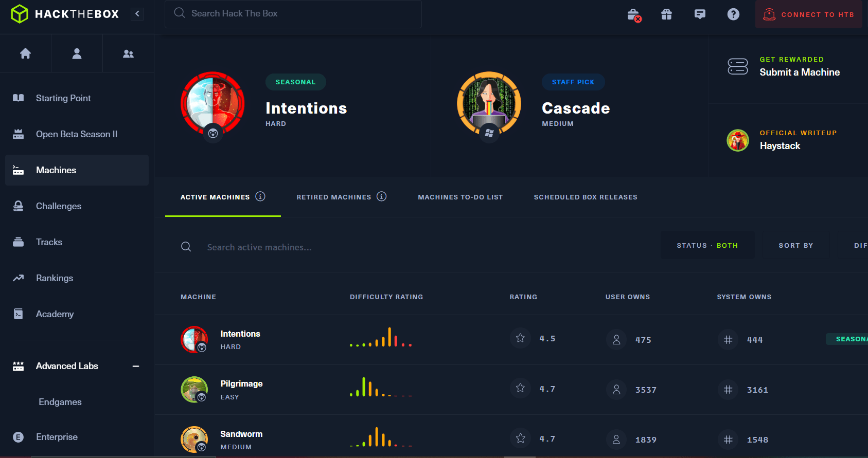Viewport: 868px width, 458px height.
Task: Open the Intentions machine row
Action: click(x=511, y=340)
